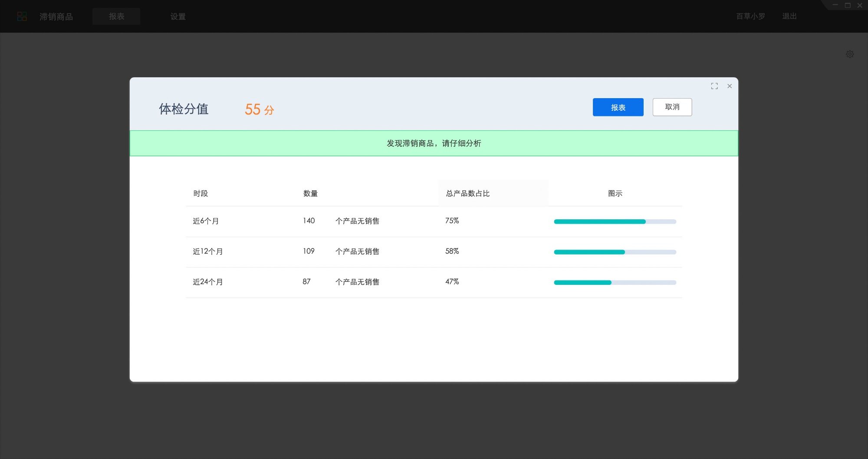The width and height of the screenshot is (868, 459).
Task: Click the 取消 button
Action: pos(672,107)
